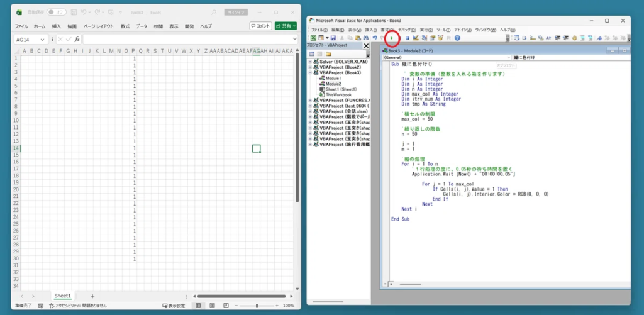
Task: Click the 共有 (Share) button in Excel
Action: click(286, 26)
